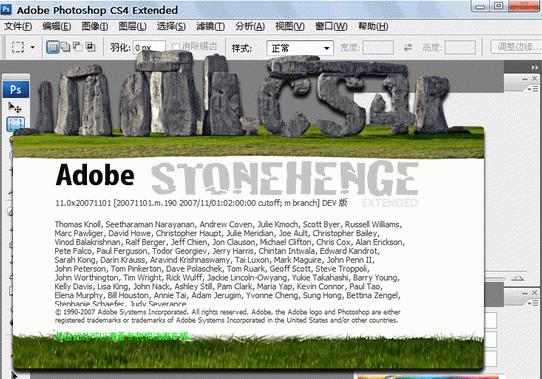Open the upper right panel options menu
This screenshot has height=379, width=542.
tap(534, 89)
